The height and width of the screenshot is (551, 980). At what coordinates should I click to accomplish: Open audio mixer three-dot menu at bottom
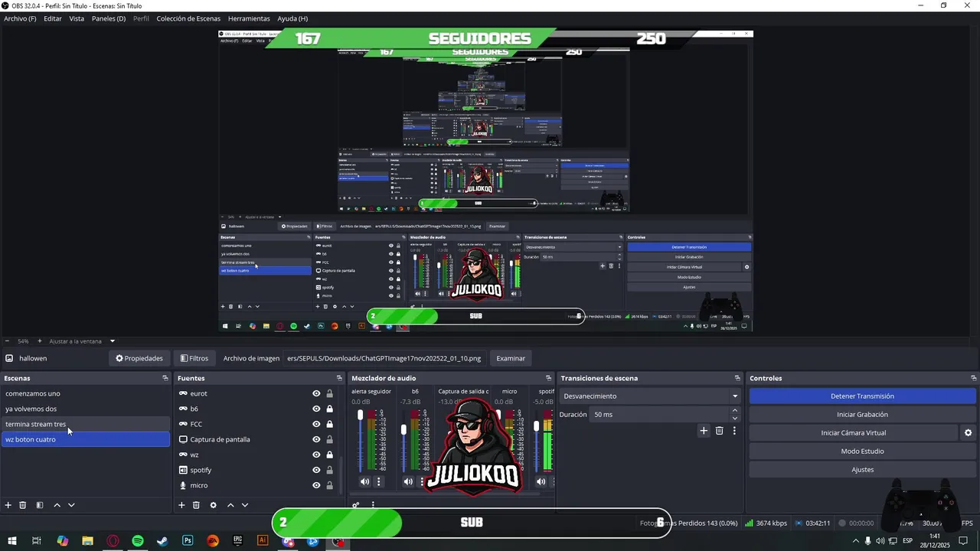coord(373,505)
